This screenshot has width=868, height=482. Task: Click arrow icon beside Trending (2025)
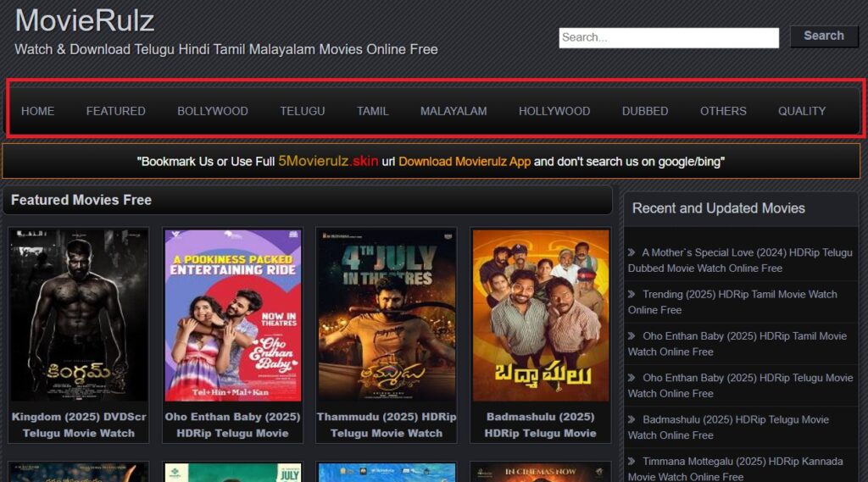(632, 295)
